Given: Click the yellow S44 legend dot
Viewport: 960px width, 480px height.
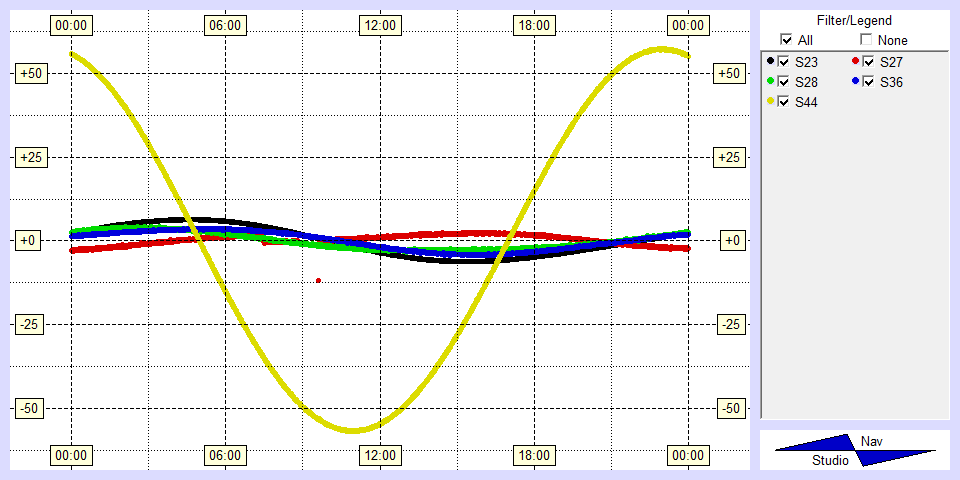Looking at the screenshot, I should [x=770, y=101].
